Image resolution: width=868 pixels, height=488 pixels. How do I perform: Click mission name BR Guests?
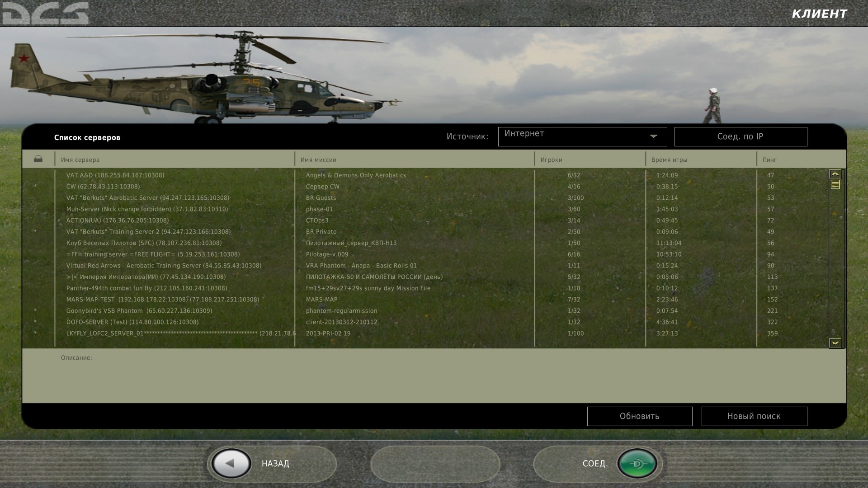[x=321, y=198]
